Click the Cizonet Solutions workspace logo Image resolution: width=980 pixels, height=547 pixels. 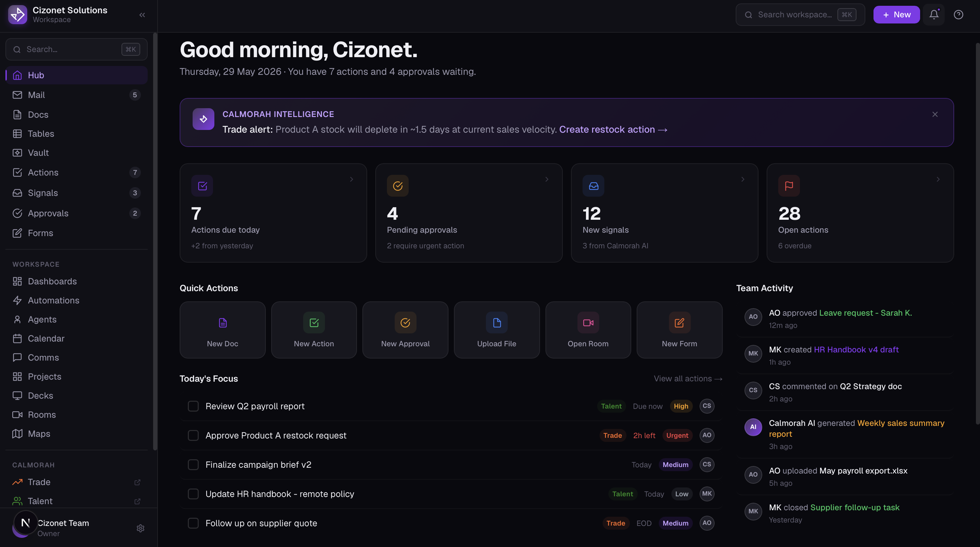click(17, 15)
